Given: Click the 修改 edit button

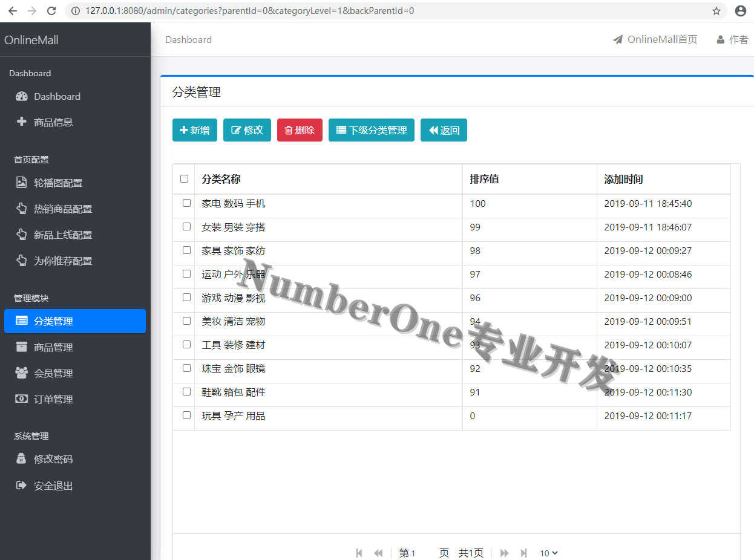Looking at the screenshot, I should coord(247,130).
